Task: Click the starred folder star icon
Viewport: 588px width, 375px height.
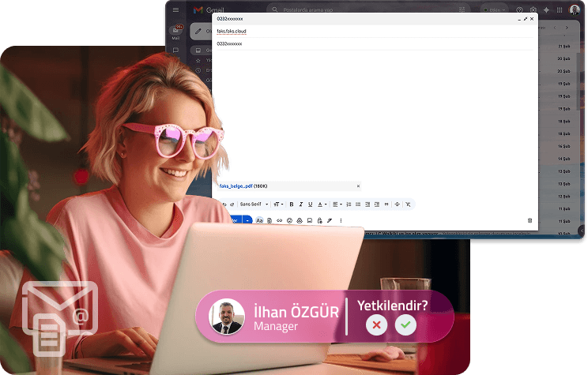Action: 198,60
